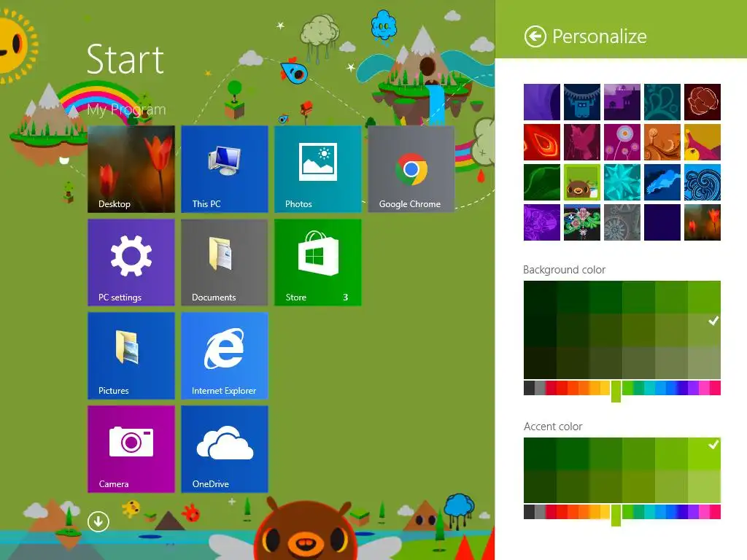747x560 pixels.
Task: Open the Desktop tile
Action: click(x=131, y=168)
